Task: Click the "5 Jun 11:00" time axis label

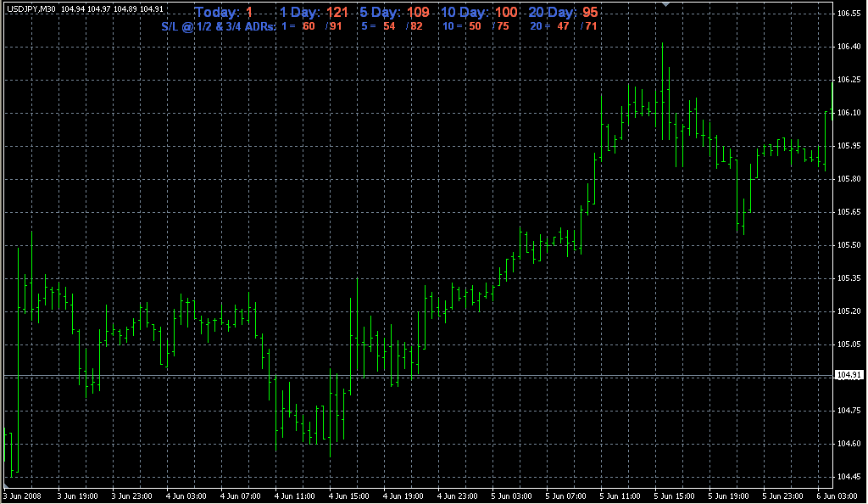Action: click(620, 496)
